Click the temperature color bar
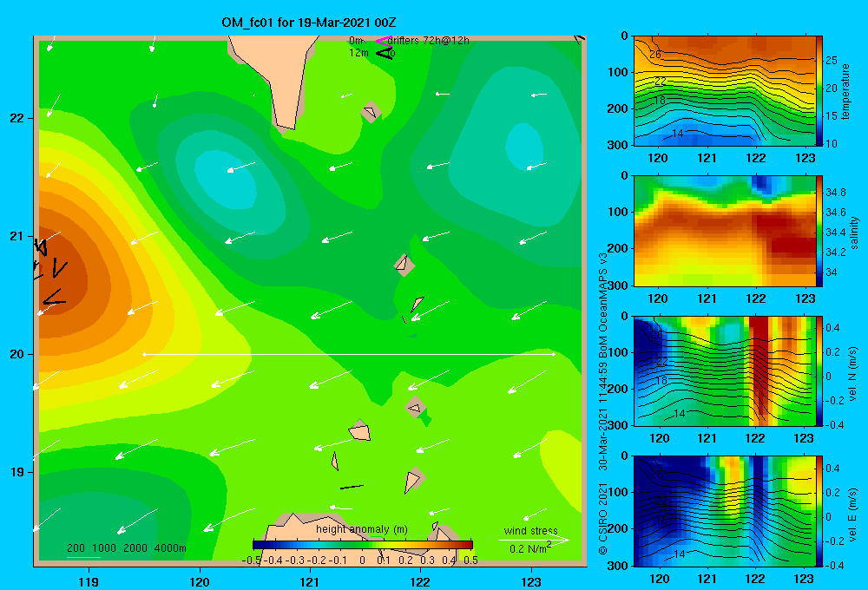This screenshot has width=868, height=590. click(x=819, y=91)
